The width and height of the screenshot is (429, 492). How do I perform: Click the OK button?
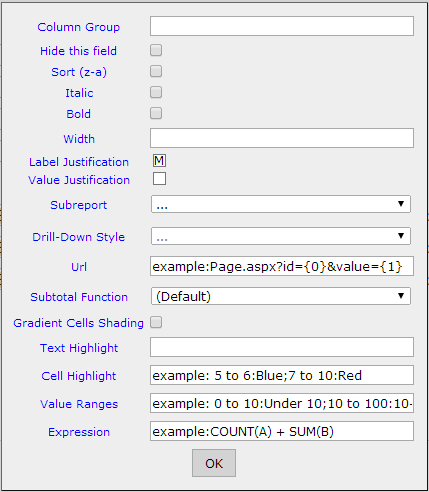tap(214, 463)
